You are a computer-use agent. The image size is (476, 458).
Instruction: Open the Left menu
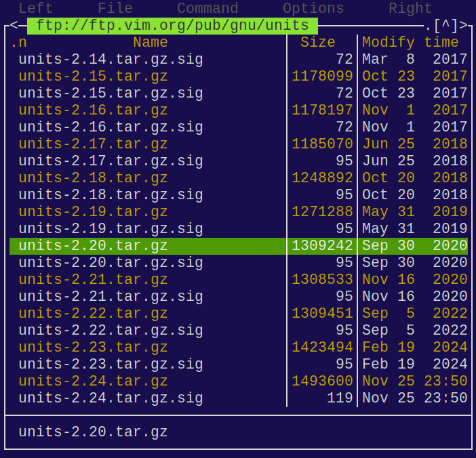click(35, 9)
